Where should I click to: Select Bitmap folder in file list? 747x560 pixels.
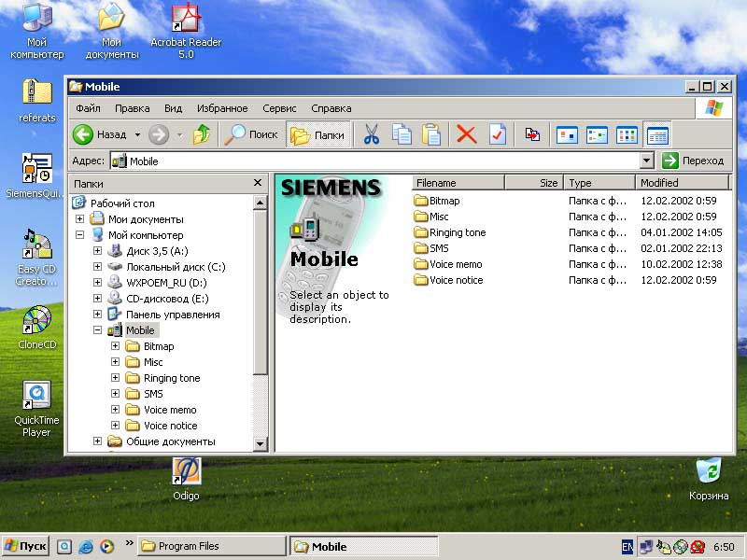pyautogui.click(x=437, y=201)
